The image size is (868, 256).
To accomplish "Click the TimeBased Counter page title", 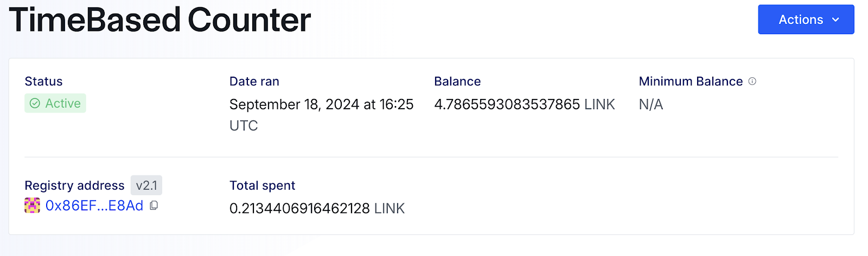I will (x=160, y=20).
